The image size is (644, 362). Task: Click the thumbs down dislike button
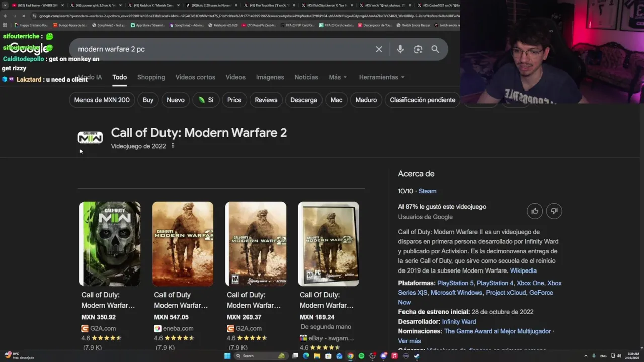point(554,211)
